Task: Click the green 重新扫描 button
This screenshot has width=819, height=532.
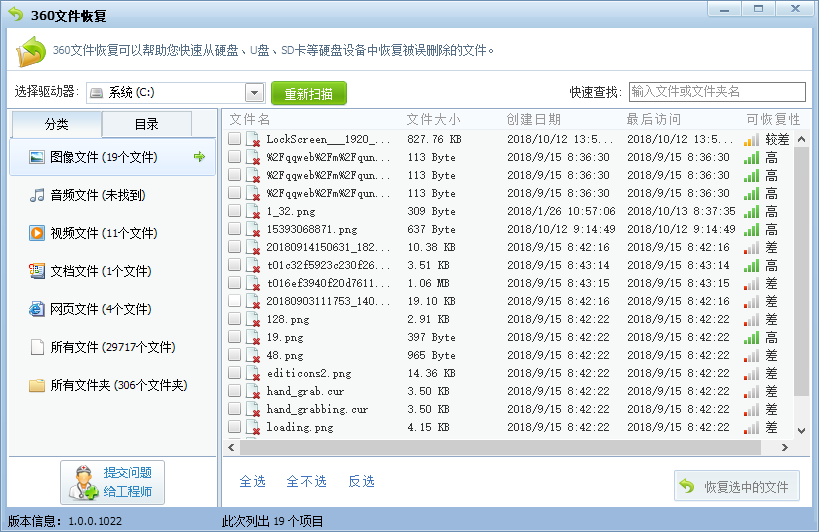Action: pos(308,94)
